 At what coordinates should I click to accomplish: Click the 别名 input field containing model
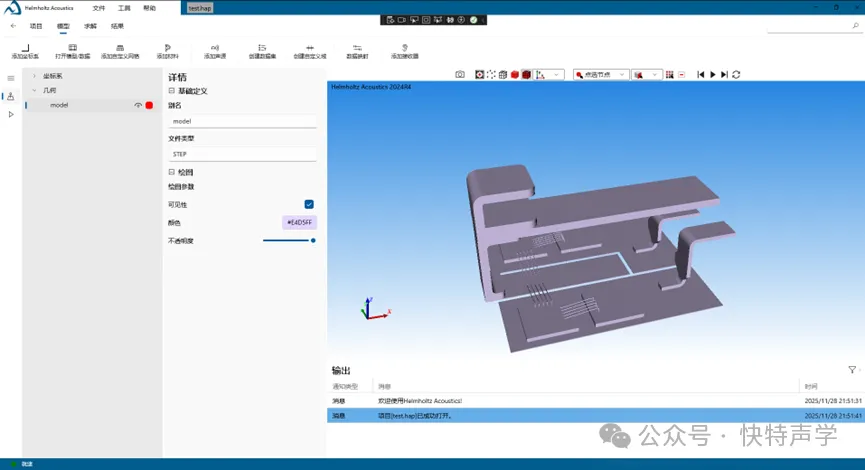[x=242, y=121]
